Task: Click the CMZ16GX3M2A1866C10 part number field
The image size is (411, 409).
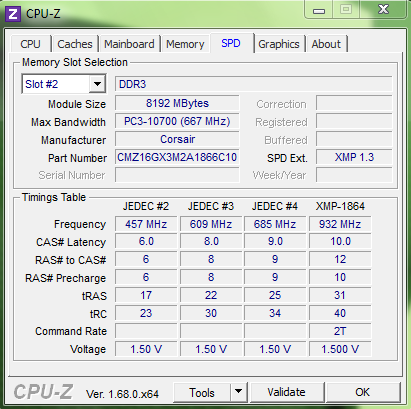Action: [177, 157]
